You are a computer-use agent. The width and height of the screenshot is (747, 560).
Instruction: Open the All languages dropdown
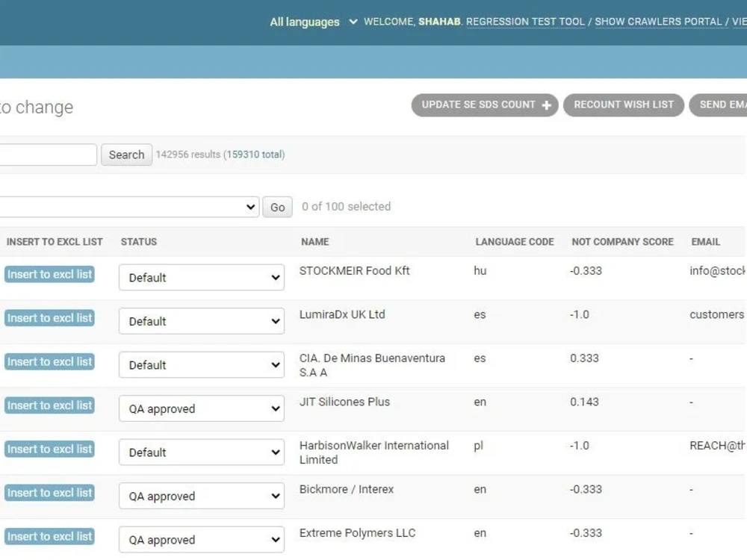[x=313, y=22]
